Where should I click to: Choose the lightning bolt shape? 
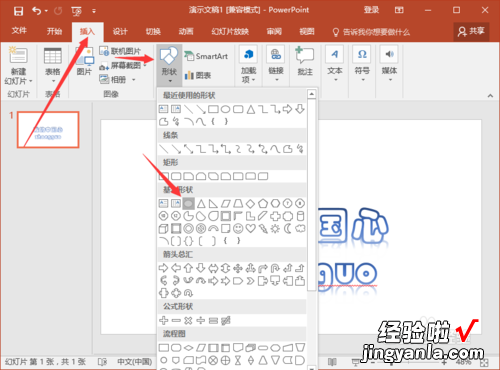(x=263, y=229)
